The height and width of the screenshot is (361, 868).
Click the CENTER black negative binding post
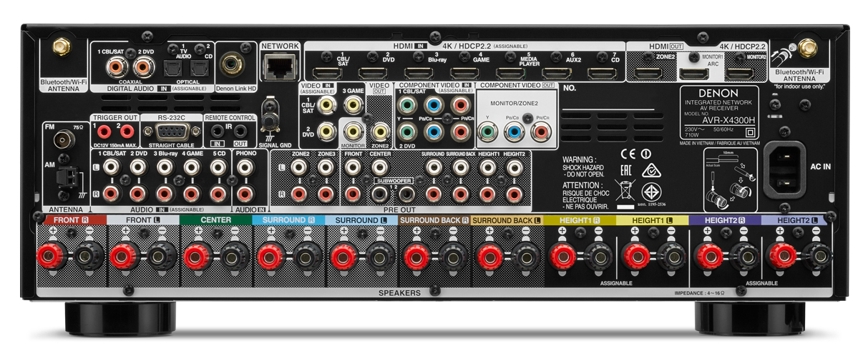click(235, 256)
